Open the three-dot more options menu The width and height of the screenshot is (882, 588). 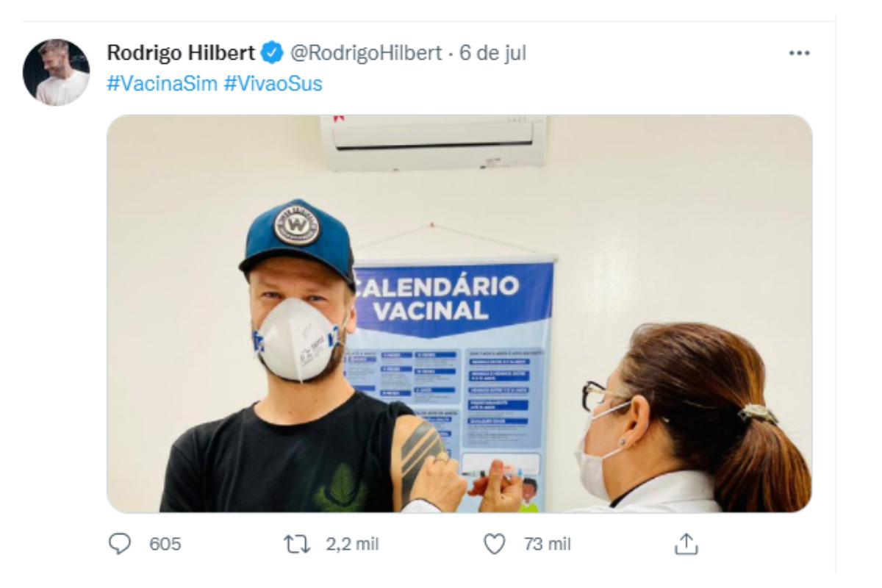(x=798, y=54)
